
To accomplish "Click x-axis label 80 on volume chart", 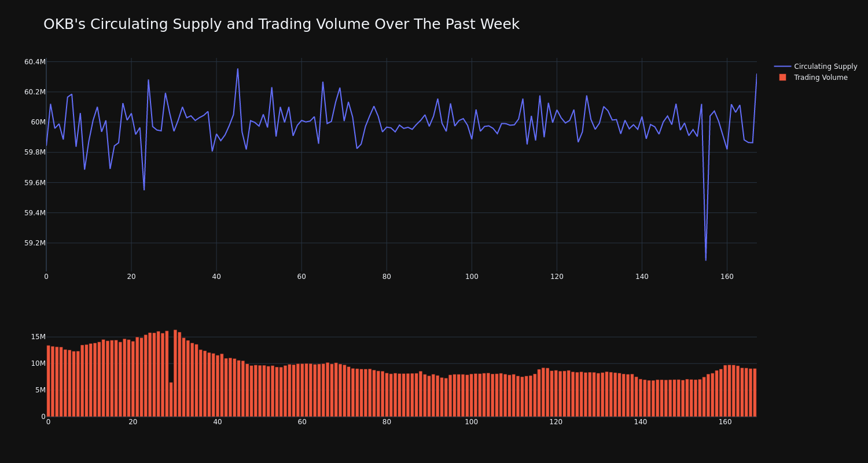I will click(387, 422).
